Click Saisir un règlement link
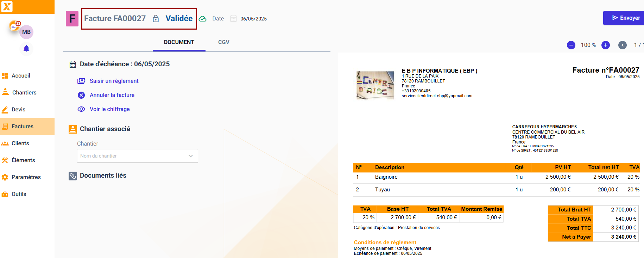644x258 pixels. (114, 81)
